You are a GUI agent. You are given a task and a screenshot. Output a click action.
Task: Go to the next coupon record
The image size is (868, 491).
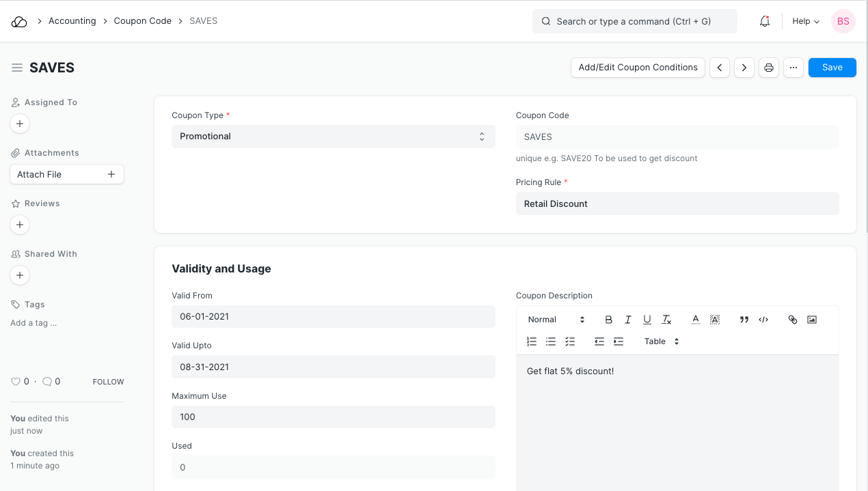tap(744, 68)
